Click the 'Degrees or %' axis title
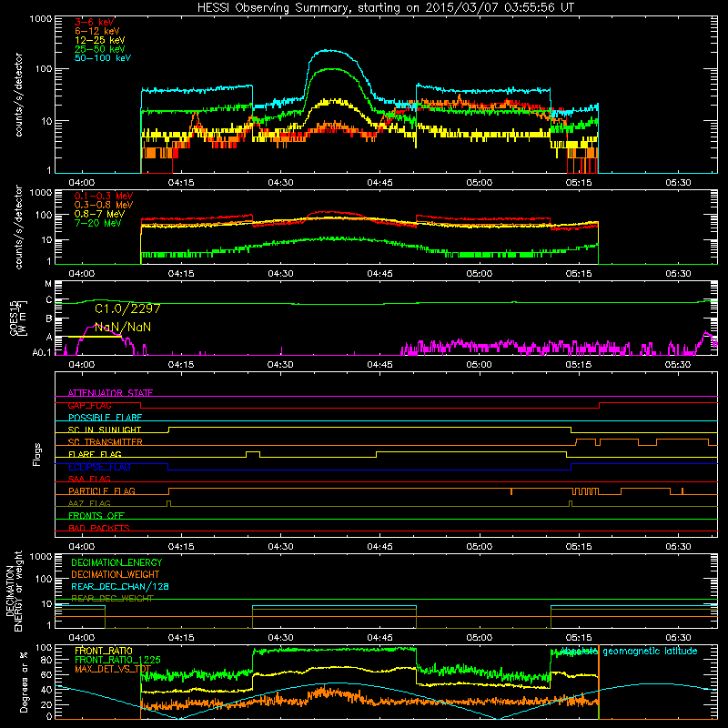 [25, 683]
